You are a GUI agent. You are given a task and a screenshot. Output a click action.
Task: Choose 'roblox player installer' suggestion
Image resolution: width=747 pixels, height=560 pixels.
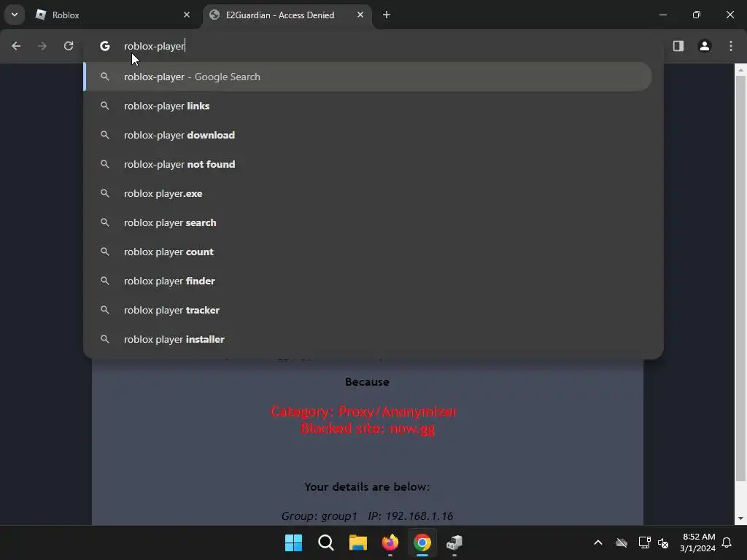[368, 339]
